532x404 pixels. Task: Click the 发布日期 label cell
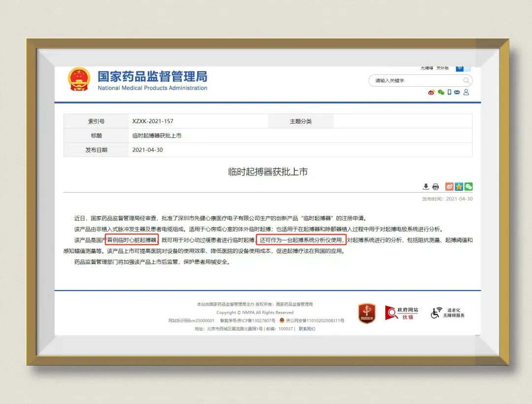(x=97, y=150)
